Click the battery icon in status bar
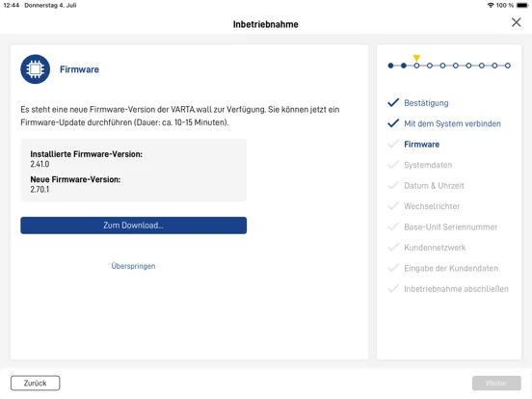Screen dimensions: 532x399 (x=522, y=5)
